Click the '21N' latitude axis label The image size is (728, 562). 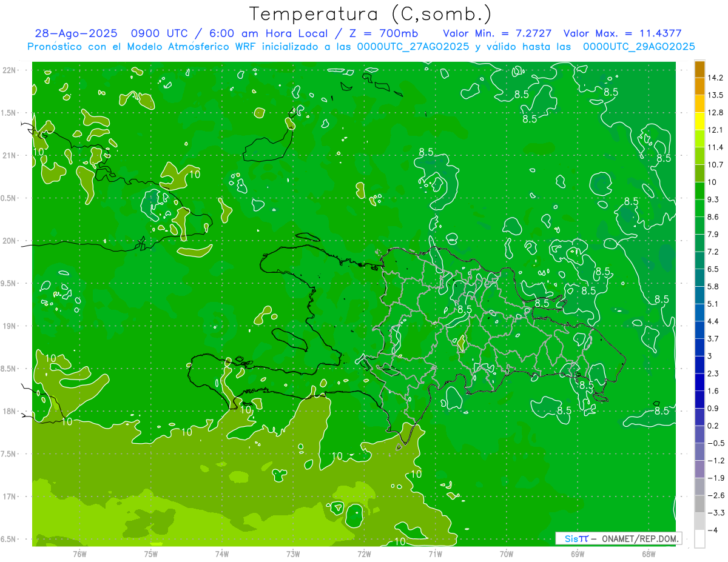click(x=9, y=155)
